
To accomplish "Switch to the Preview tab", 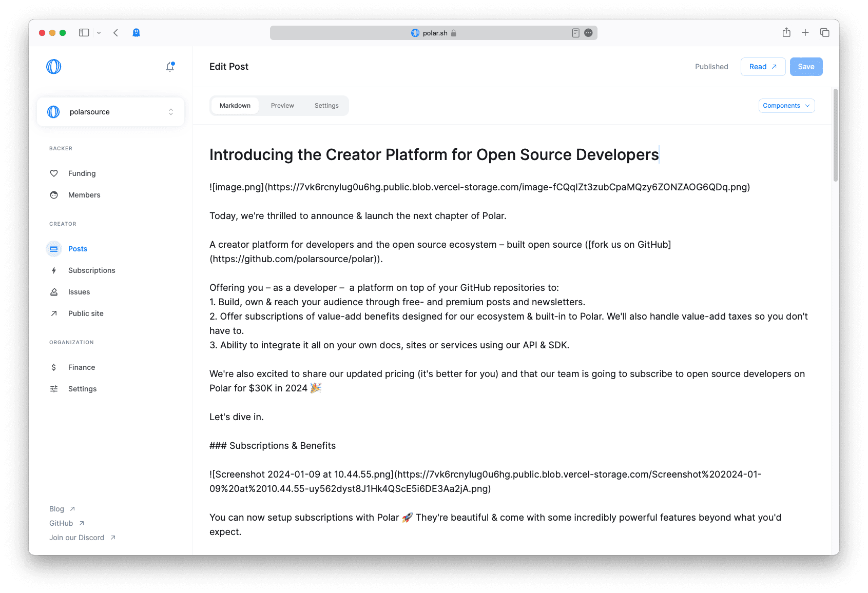I will click(282, 106).
